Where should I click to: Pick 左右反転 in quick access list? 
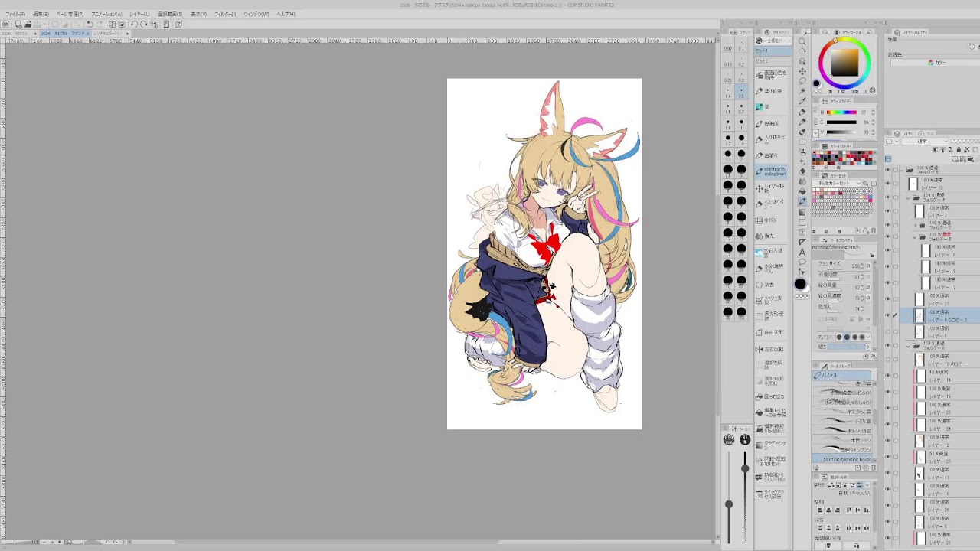tap(773, 348)
